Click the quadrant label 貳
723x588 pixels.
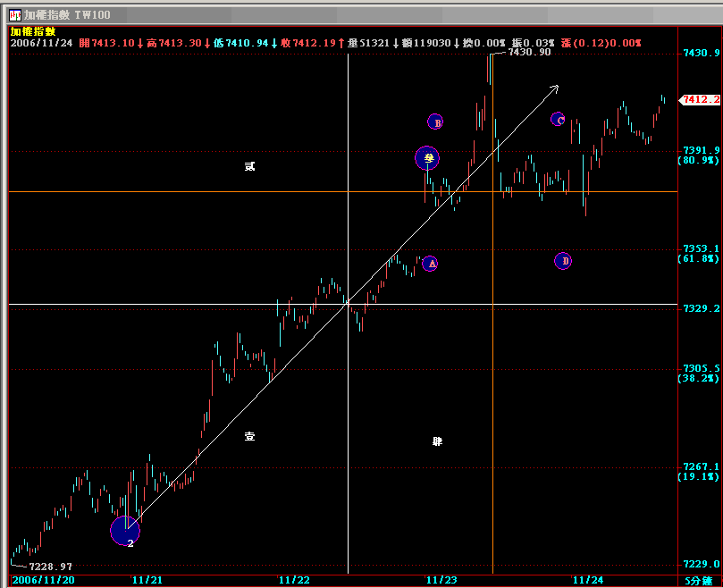click(x=250, y=166)
